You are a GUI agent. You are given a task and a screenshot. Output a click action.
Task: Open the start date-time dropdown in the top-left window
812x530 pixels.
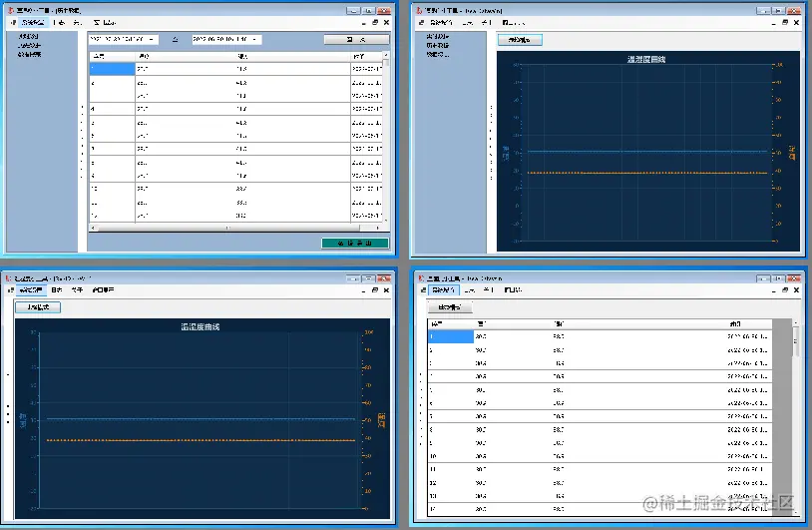(152, 39)
